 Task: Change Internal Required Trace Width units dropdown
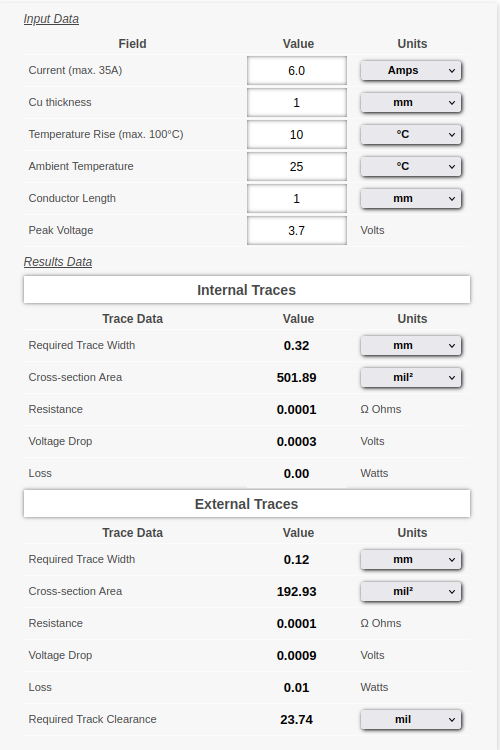click(x=411, y=345)
